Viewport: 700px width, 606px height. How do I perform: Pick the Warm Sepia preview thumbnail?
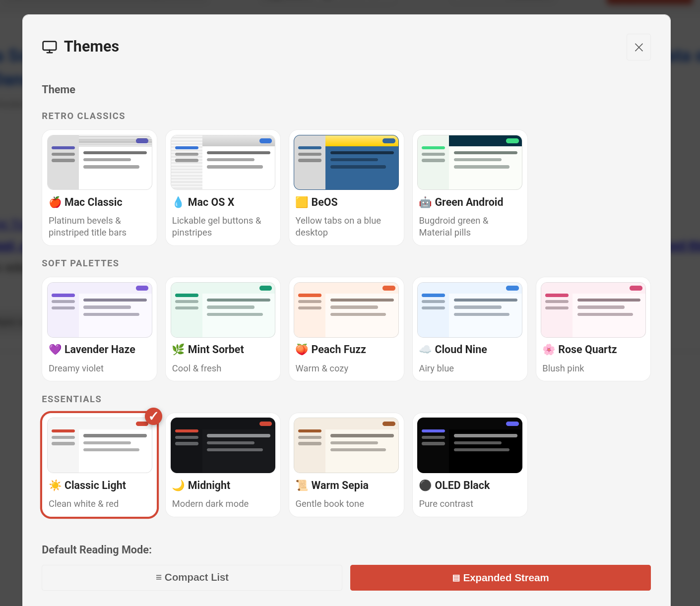point(346,445)
